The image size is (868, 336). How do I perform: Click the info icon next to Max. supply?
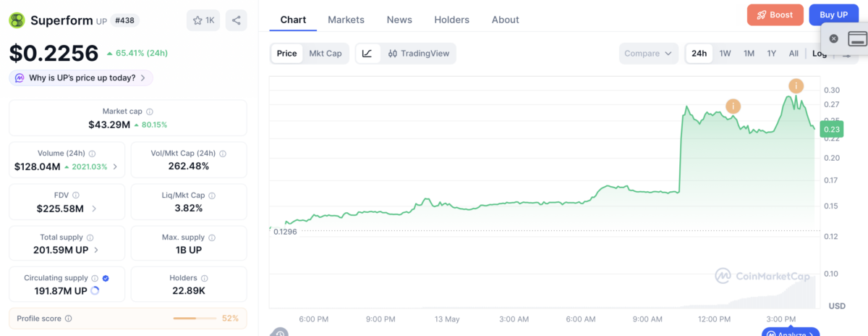click(x=212, y=238)
